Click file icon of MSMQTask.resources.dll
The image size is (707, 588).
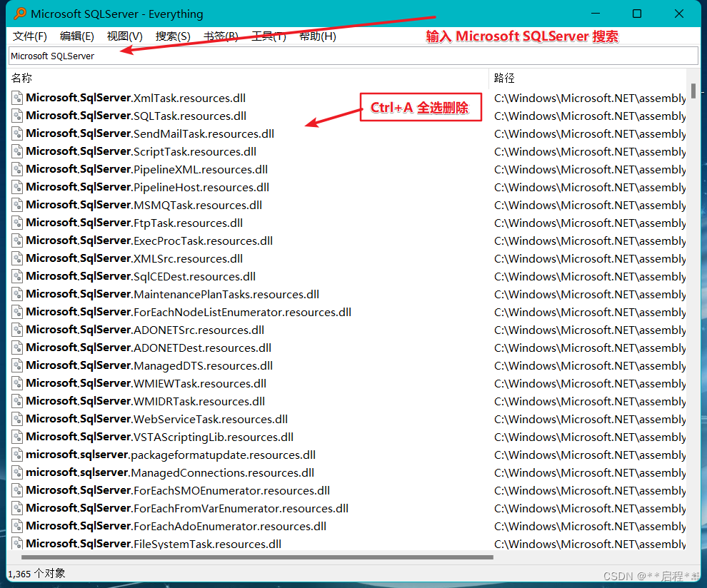[x=17, y=205]
